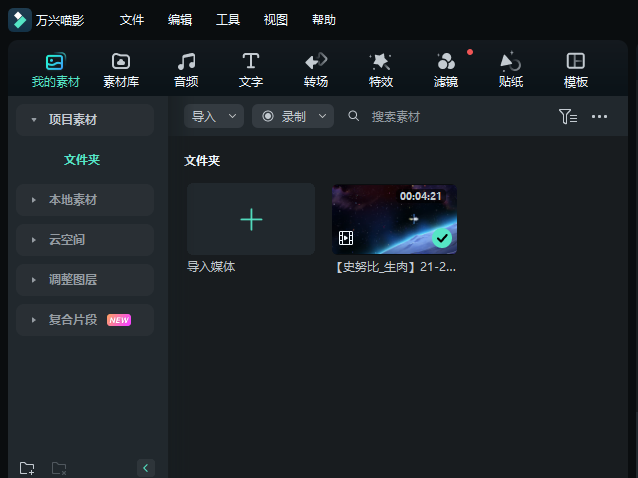Click the 导入媒体 plus tile
638x478 pixels.
tap(251, 219)
